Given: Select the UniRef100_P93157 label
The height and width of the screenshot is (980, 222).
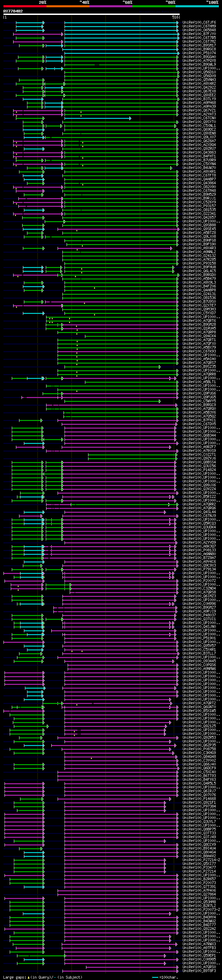Looking at the screenshot, I should tap(199, 206).
